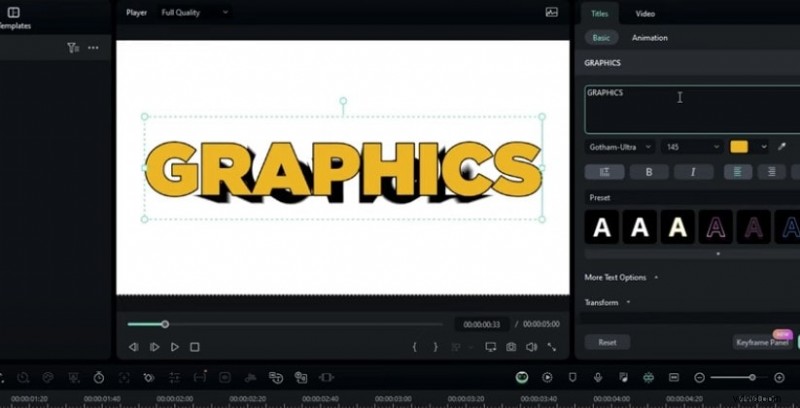This screenshot has width=800, height=408.
Task: Open the Full Quality dropdown in player
Action: (195, 12)
